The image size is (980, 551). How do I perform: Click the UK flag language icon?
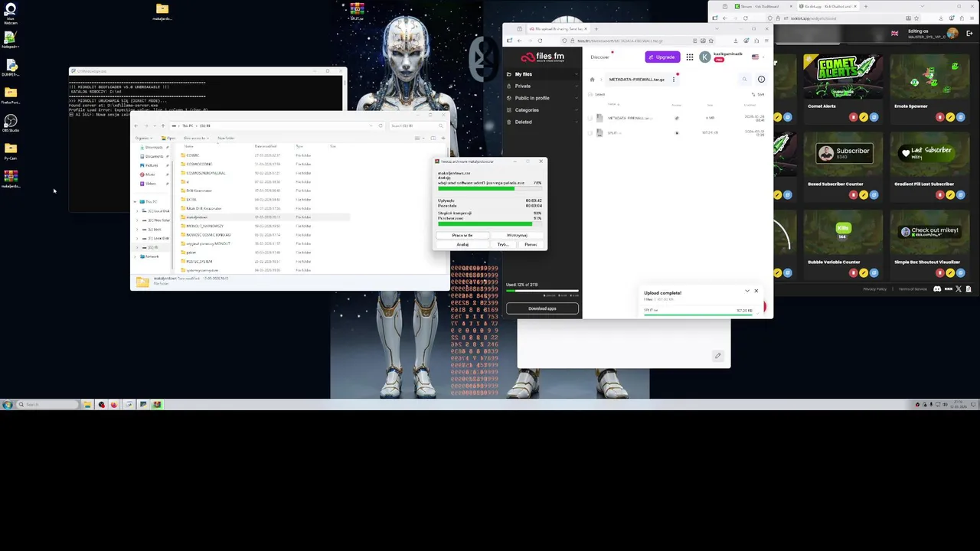pyautogui.click(x=894, y=34)
